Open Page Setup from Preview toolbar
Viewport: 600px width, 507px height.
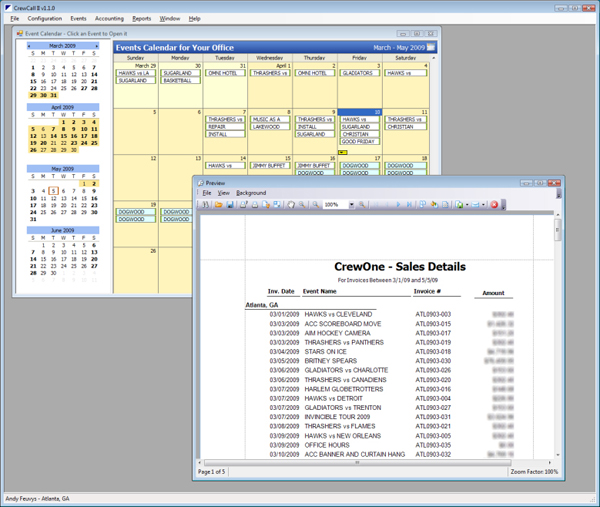click(266, 205)
